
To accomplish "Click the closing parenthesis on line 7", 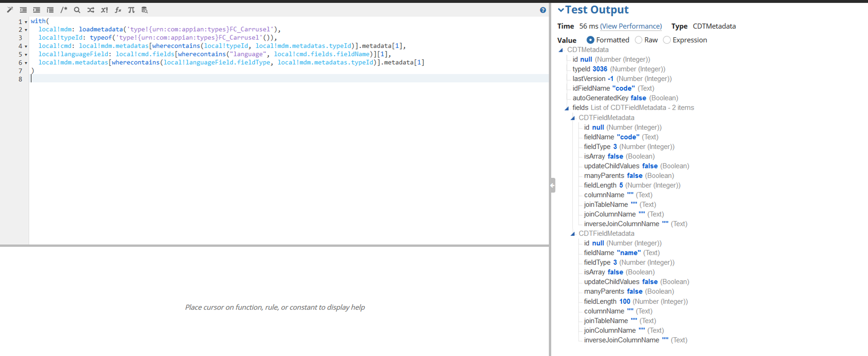I will click(x=32, y=70).
